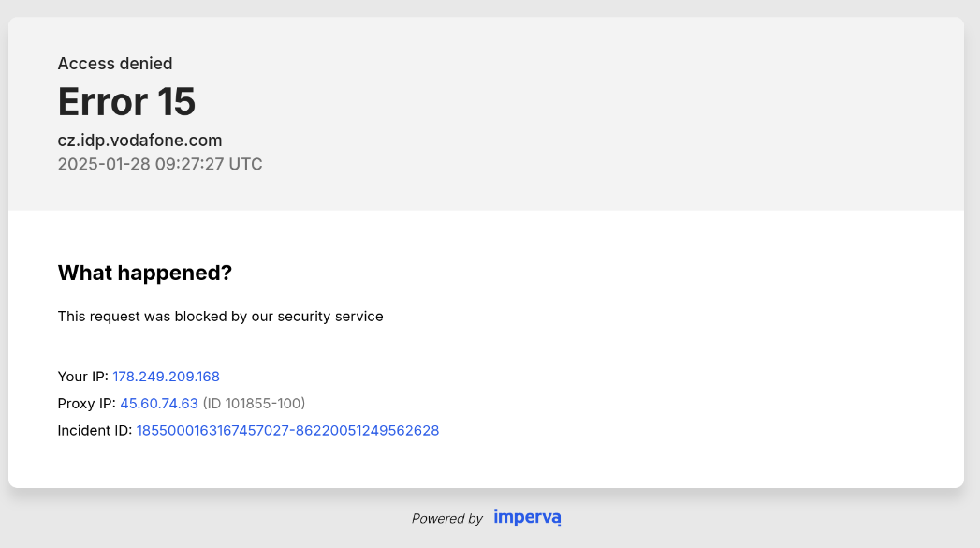Click the word Error in the title

103,101
